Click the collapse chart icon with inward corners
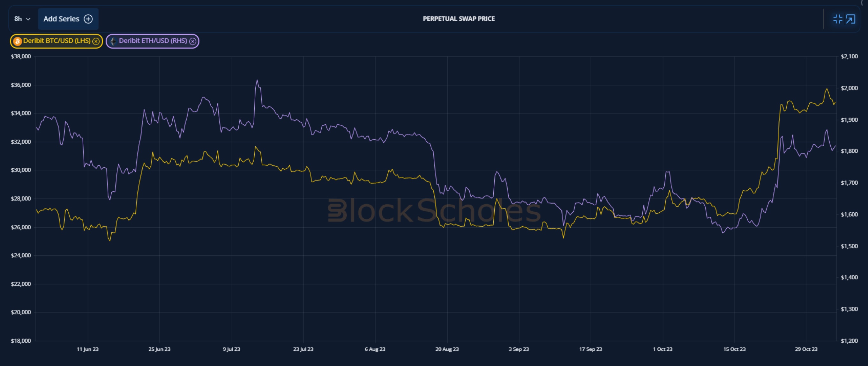The image size is (868, 366). point(837,19)
